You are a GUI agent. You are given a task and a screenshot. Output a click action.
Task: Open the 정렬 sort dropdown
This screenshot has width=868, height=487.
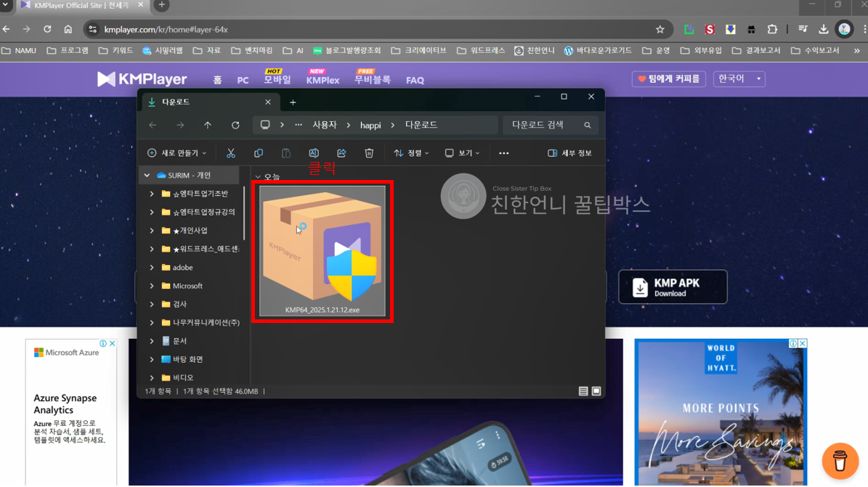(411, 153)
